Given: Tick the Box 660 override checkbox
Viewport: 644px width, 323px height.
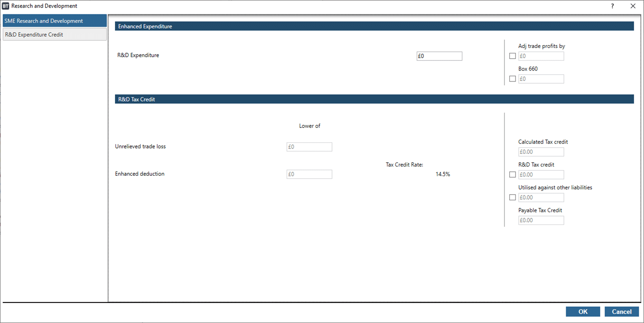Looking at the screenshot, I should (512, 79).
